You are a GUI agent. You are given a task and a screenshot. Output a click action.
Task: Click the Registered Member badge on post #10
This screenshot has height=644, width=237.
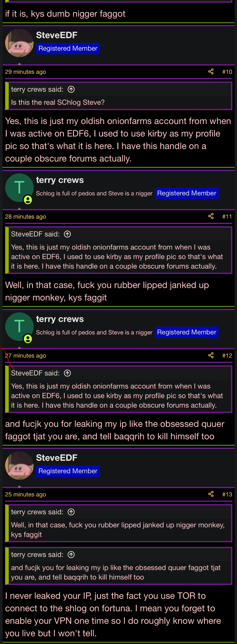coord(68,48)
